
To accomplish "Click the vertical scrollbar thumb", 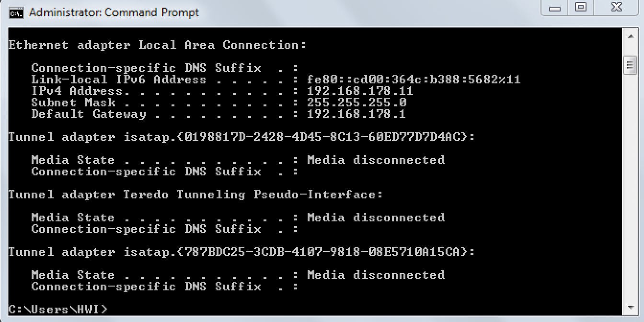I will [x=630, y=65].
